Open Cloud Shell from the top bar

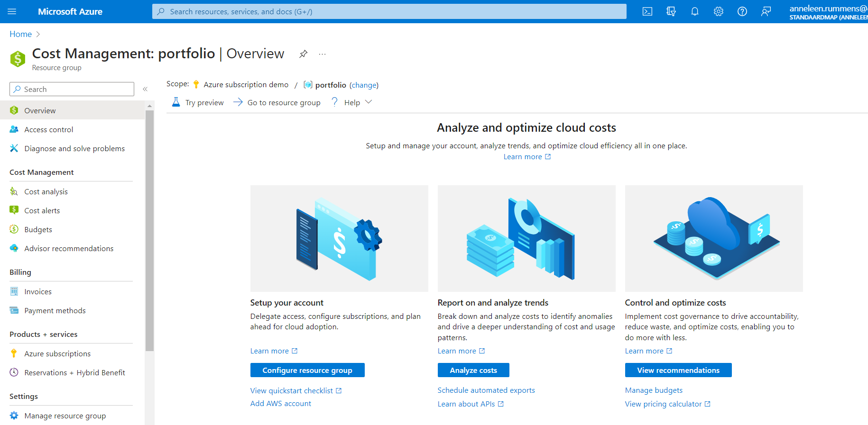tap(647, 11)
